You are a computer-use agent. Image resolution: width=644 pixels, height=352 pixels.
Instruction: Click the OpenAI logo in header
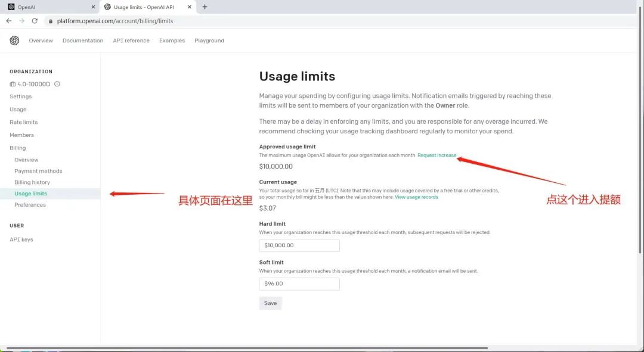pyautogui.click(x=14, y=41)
